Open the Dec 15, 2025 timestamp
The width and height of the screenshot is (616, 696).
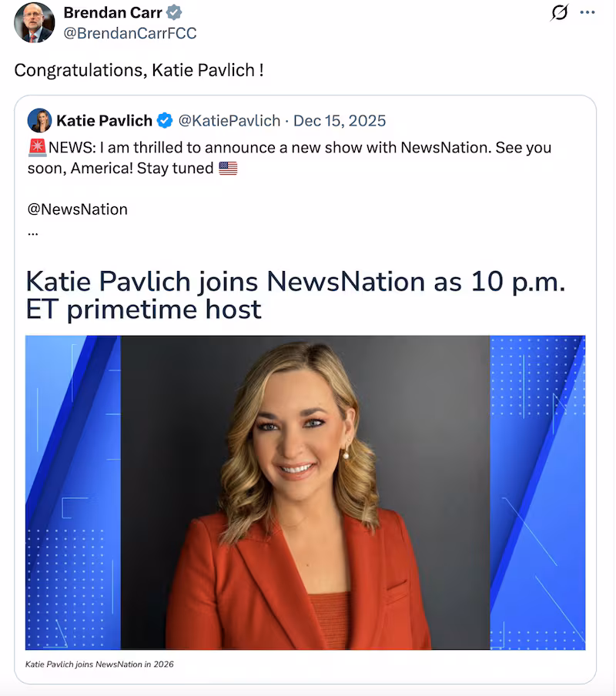340,121
